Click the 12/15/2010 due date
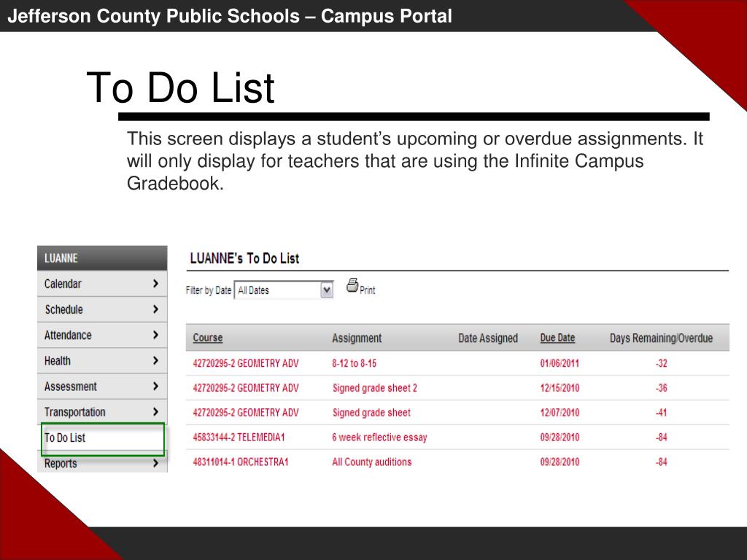Screen dimensions: 747x560 click(x=560, y=388)
